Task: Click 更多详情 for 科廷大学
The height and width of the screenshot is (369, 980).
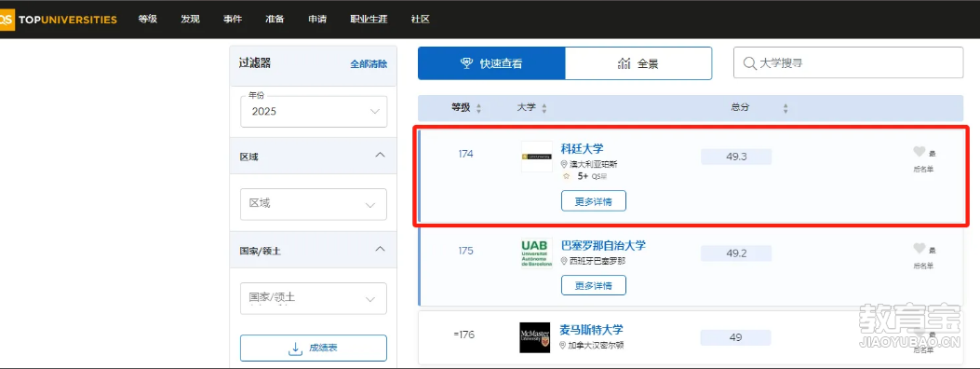Action: pos(593,200)
